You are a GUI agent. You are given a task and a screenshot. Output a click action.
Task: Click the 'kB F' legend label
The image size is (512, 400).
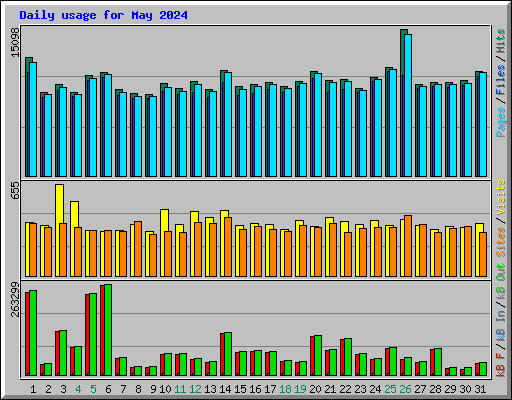coord(500,364)
